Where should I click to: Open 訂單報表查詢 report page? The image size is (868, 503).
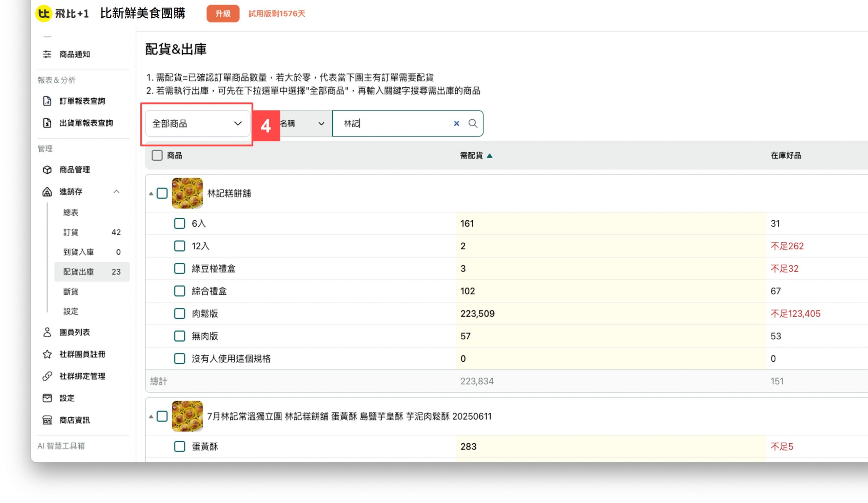(x=82, y=101)
